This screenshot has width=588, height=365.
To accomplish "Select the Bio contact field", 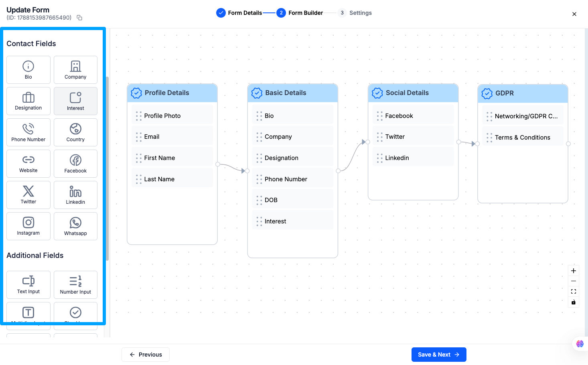I will tap(28, 70).
